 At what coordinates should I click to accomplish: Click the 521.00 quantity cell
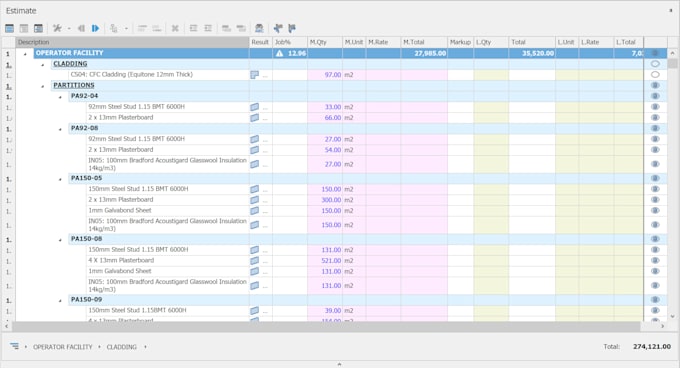pyautogui.click(x=325, y=261)
